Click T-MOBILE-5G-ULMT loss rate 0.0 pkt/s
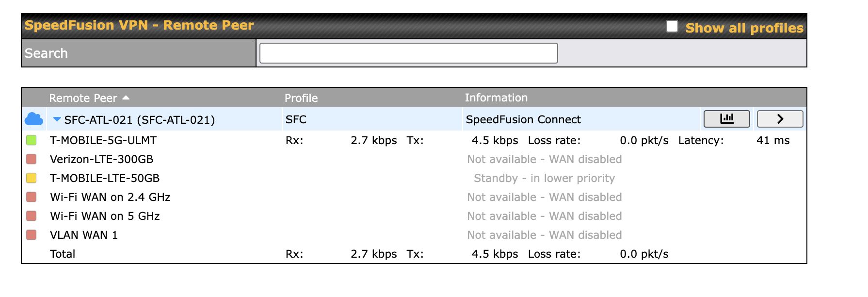868x297 pixels. coord(644,140)
